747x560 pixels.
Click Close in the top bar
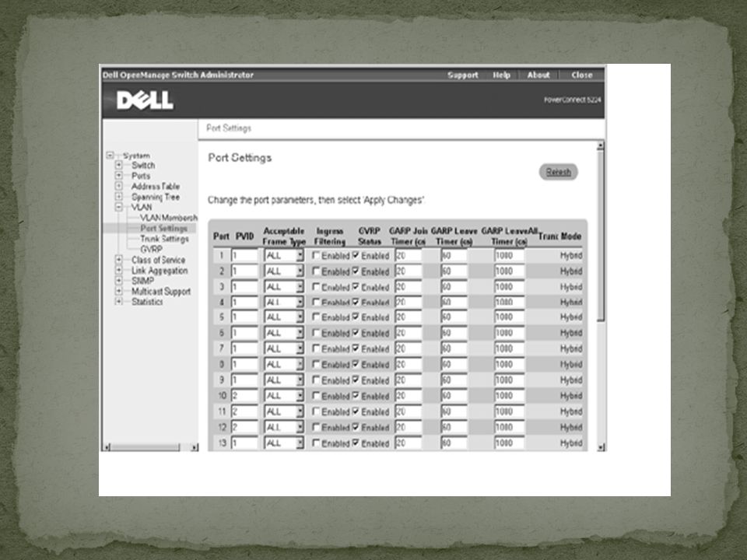click(582, 75)
